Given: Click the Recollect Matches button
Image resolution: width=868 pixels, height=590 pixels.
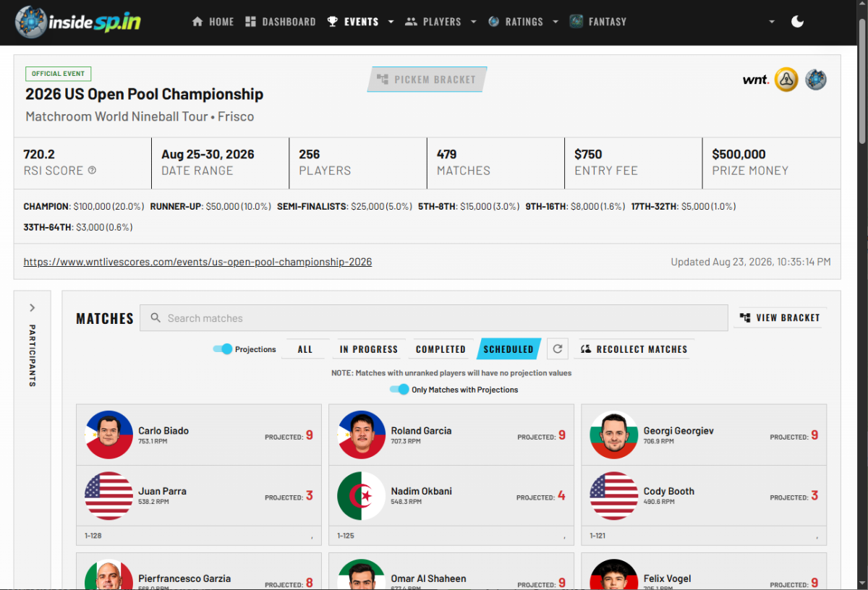Looking at the screenshot, I should 634,349.
